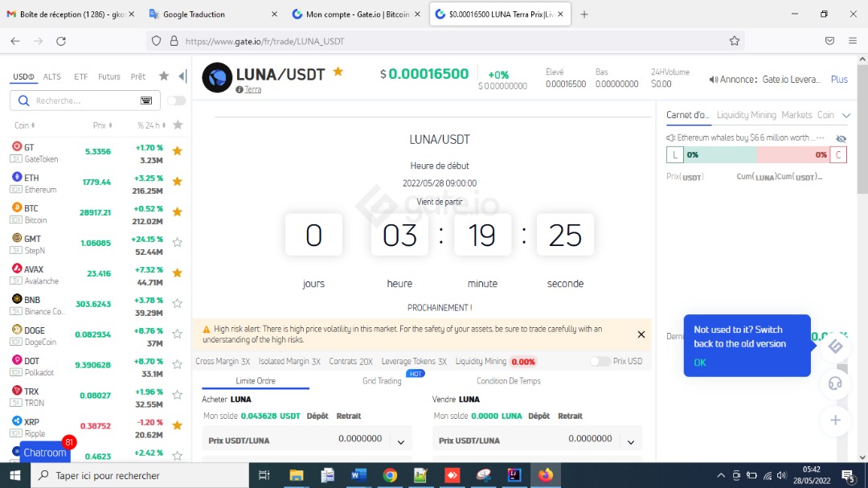Switch to Condition De Temps tab
Viewport: 868px width, 488px height.
(509, 380)
